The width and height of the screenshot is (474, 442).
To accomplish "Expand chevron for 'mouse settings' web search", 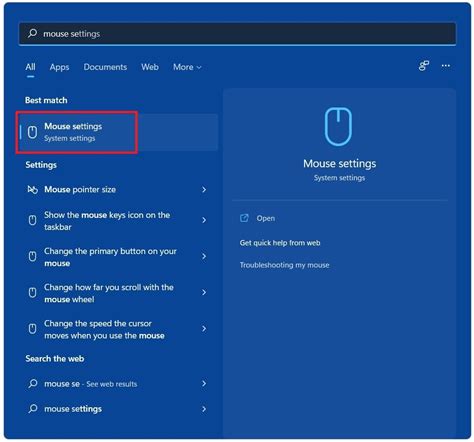I will click(x=204, y=409).
